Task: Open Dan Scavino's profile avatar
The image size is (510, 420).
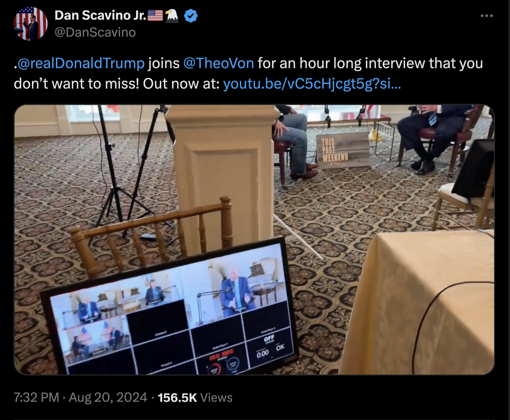Action: coord(31,24)
